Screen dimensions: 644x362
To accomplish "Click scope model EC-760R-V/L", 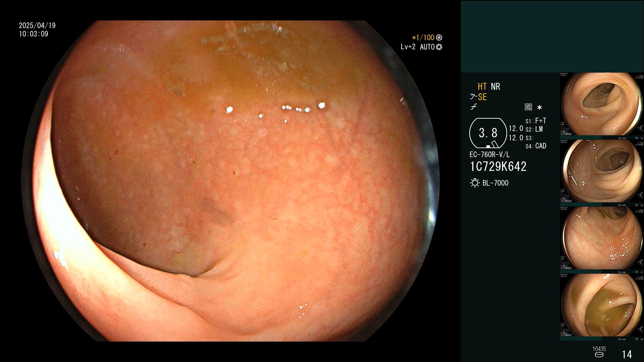I will click(x=489, y=155).
